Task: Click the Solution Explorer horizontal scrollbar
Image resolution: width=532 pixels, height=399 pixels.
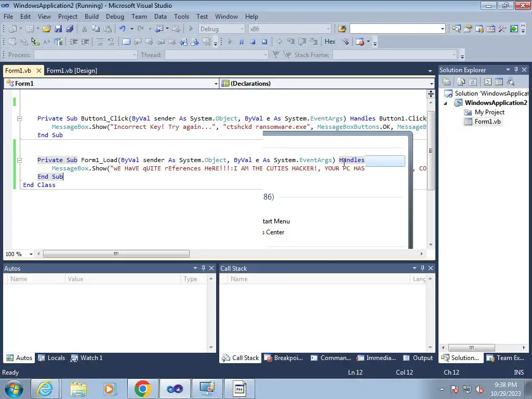Action: tap(471, 348)
